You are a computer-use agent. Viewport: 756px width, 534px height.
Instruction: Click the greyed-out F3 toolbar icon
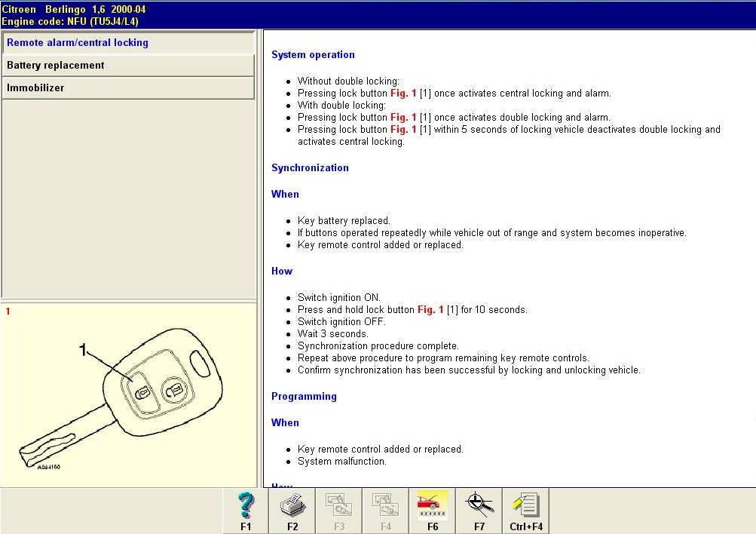click(339, 511)
